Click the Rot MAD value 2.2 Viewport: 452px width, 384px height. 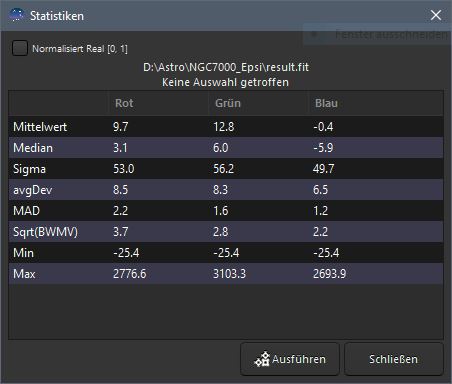coord(120,211)
